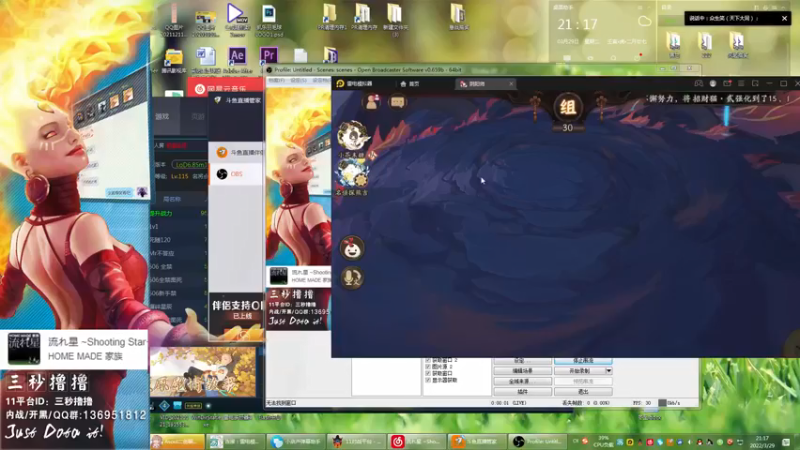
Task: Click the 停止串流 button in OBS
Action: tap(583, 361)
